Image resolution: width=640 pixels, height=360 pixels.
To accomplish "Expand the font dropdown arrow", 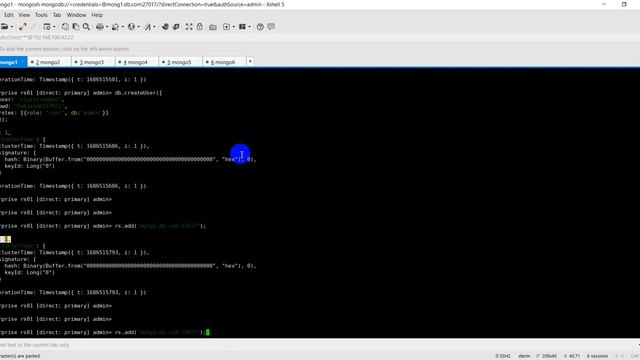I will coord(154,27).
